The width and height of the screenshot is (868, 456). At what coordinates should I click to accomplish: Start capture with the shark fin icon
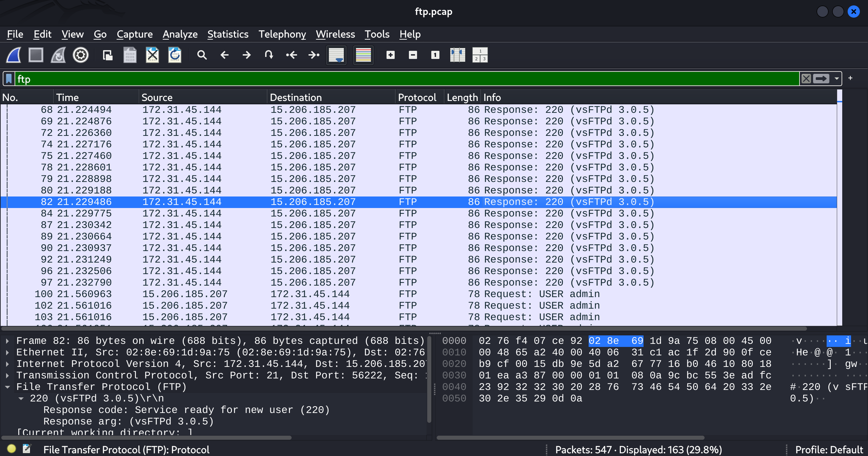click(14, 55)
